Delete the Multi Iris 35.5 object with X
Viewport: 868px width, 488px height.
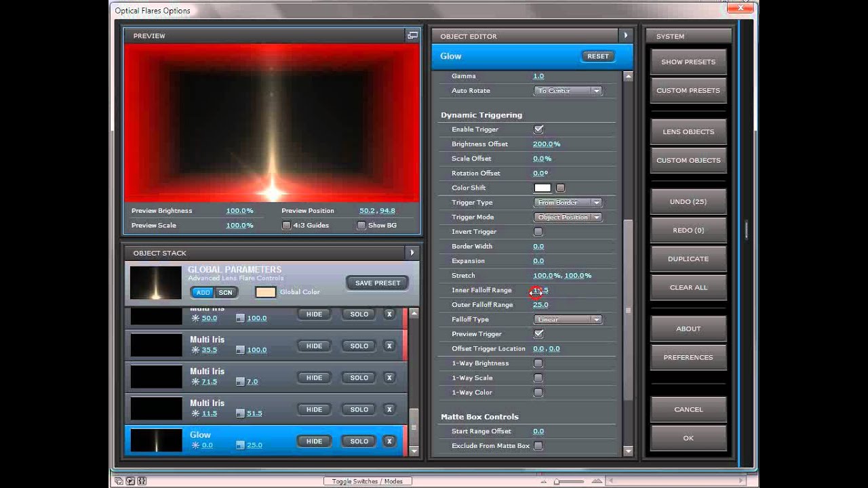click(389, 346)
